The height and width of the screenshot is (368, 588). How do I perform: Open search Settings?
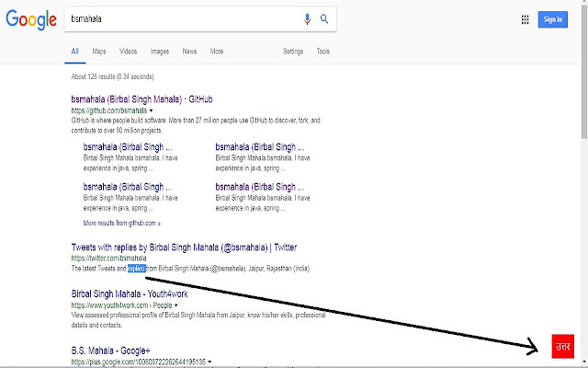coord(293,52)
